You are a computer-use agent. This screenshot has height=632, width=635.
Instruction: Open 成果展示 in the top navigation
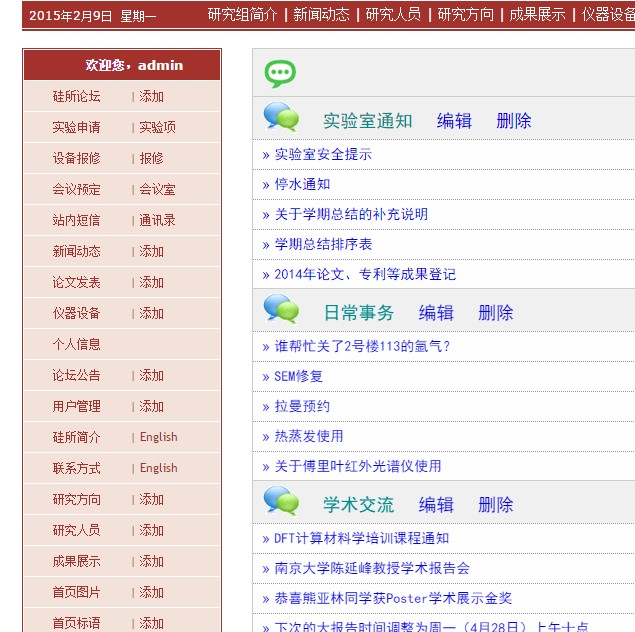537,15
